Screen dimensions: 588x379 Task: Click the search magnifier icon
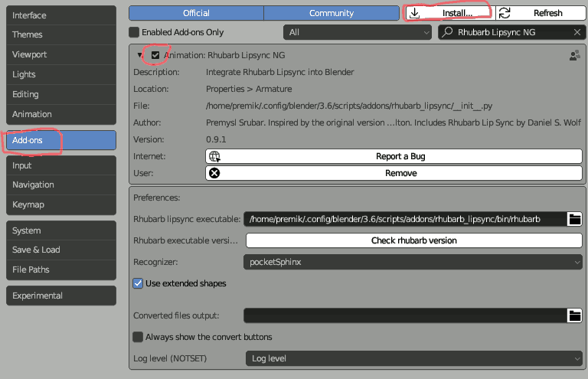pos(447,32)
